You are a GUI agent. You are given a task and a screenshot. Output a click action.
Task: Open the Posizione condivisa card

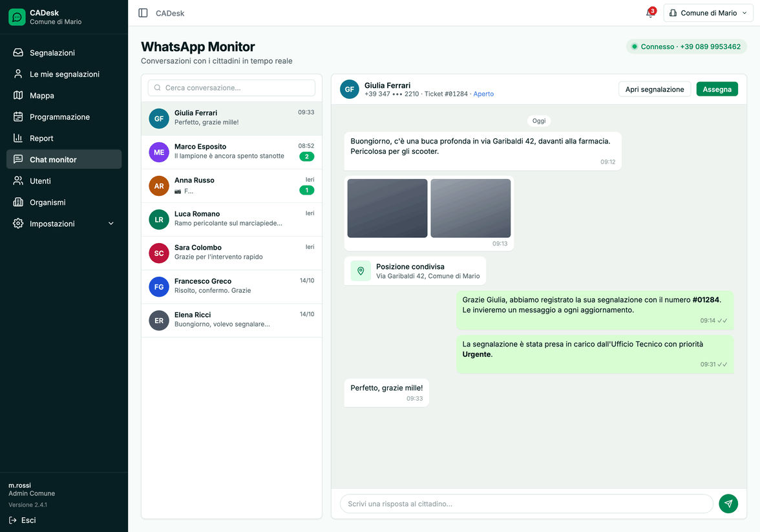point(415,271)
